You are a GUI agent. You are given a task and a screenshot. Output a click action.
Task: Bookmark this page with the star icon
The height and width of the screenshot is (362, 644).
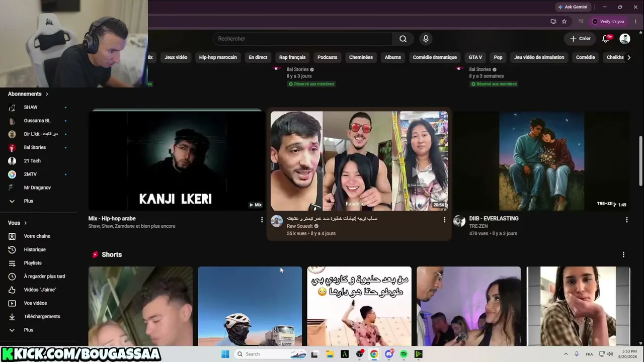564,21
